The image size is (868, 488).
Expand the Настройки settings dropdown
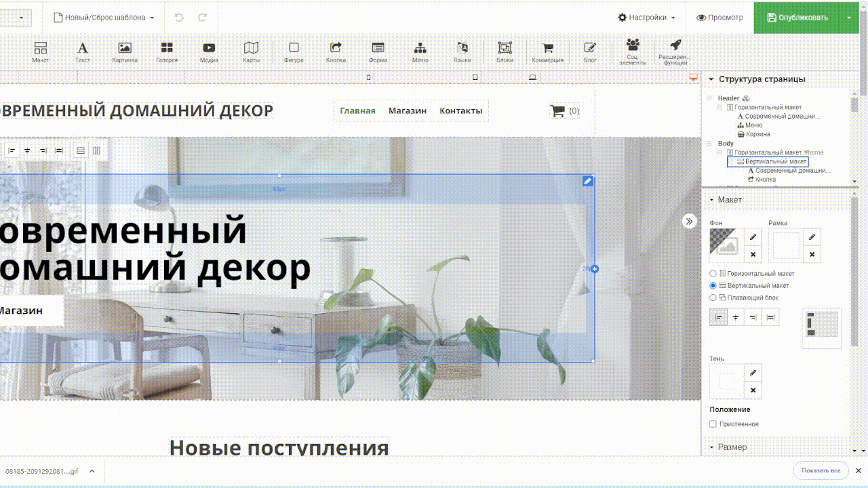[x=646, y=18]
